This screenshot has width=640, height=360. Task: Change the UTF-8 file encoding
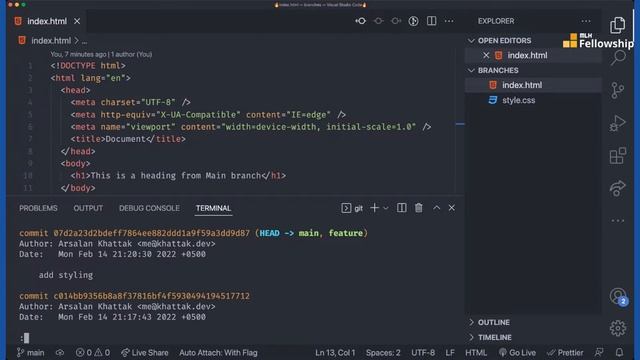point(423,352)
